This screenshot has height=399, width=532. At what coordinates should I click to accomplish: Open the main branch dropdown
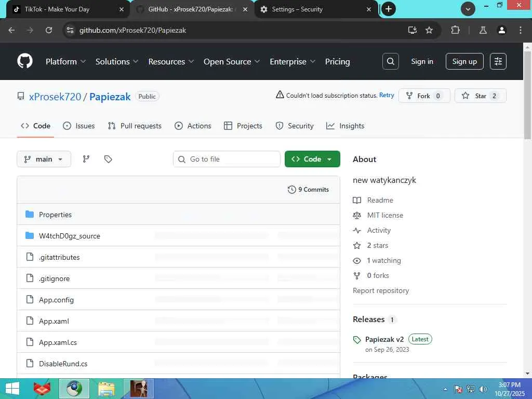pyautogui.click(x=44, y=159)
